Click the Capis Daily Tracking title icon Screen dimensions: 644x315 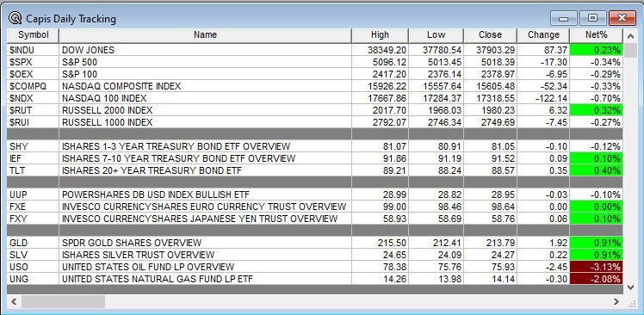[15, 18]
